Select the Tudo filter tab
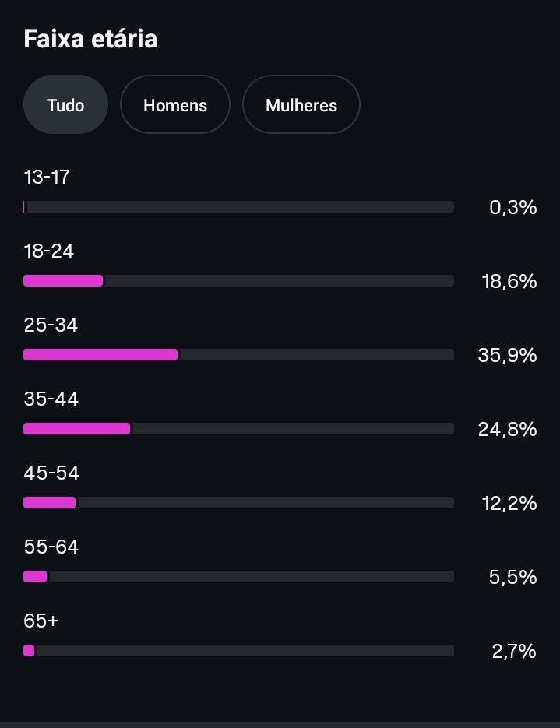The height and width of the screenshot is (728, 560). click(x=65, y=105)
